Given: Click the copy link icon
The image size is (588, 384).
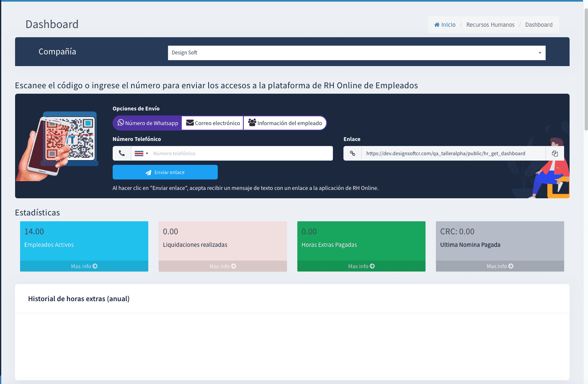Looking at the screenshot, I should pyautogui.click(x=554, y=154).
